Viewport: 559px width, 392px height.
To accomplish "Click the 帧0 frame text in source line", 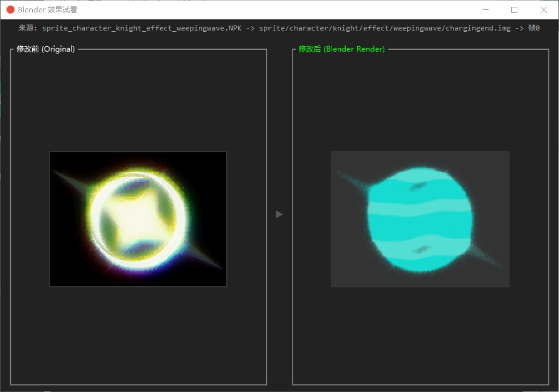I will [534, 28].
